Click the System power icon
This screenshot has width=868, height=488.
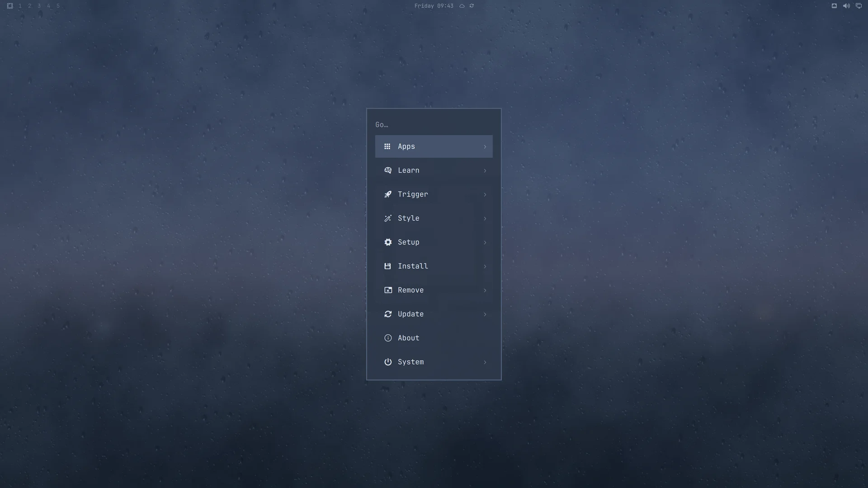tap(388, 362)
